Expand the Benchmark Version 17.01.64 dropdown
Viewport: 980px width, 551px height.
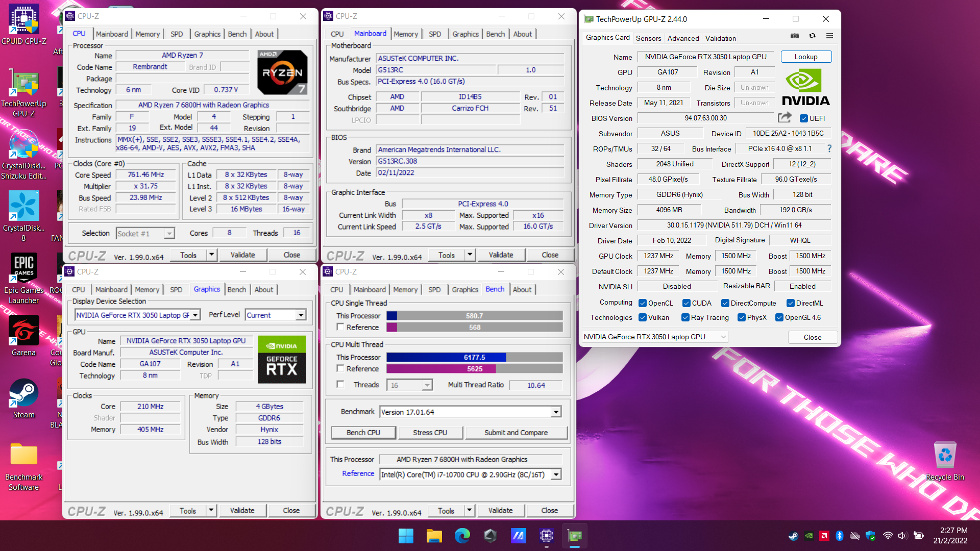(x=556, y=412)
